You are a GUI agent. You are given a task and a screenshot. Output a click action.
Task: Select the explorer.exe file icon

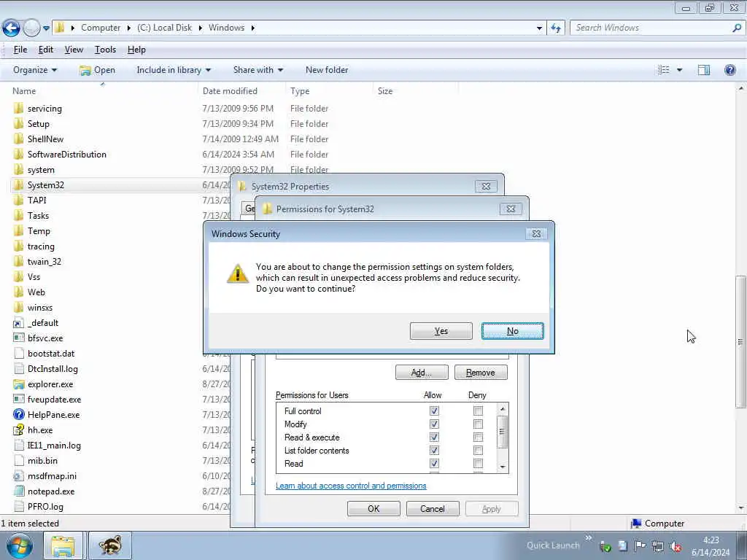click(18, 384)
